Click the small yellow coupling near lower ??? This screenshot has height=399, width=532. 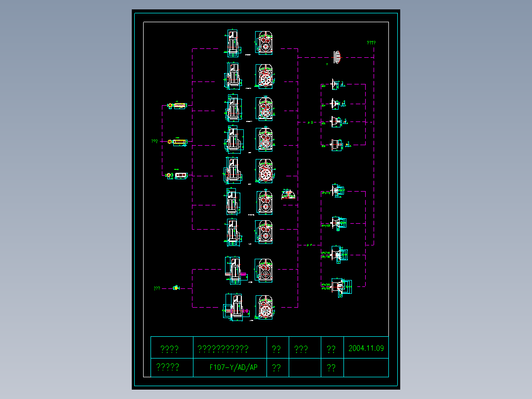[x=176, y=288]
